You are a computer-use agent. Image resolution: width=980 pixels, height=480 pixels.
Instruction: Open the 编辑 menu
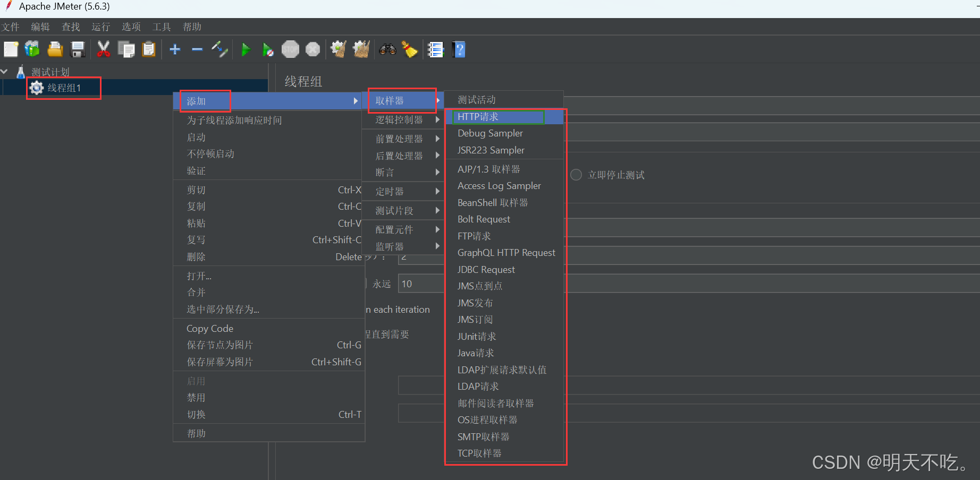click(40, 27)
